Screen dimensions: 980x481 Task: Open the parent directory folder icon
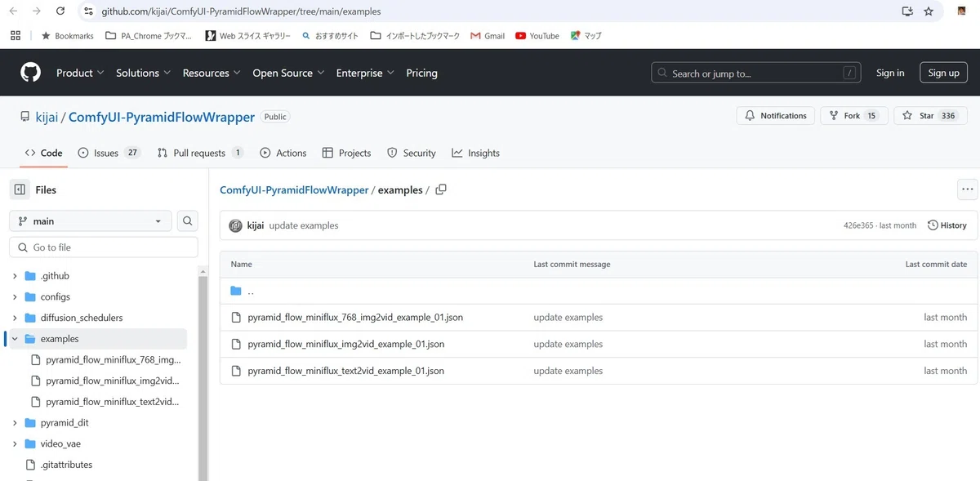pos(236,291)
